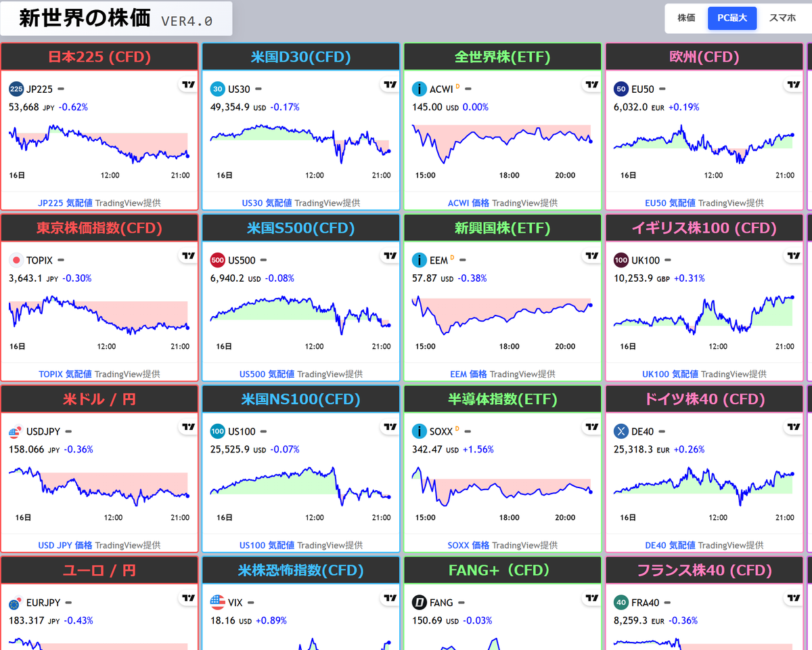Open the TOPIX 気配値 link

66,374
